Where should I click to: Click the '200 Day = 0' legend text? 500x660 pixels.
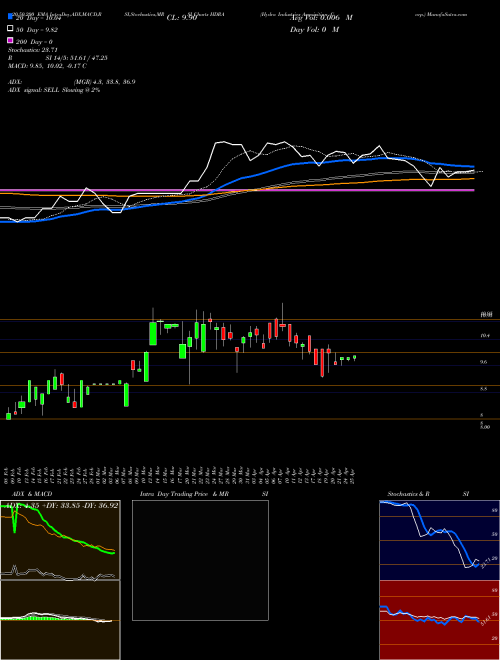click(35, 42)
